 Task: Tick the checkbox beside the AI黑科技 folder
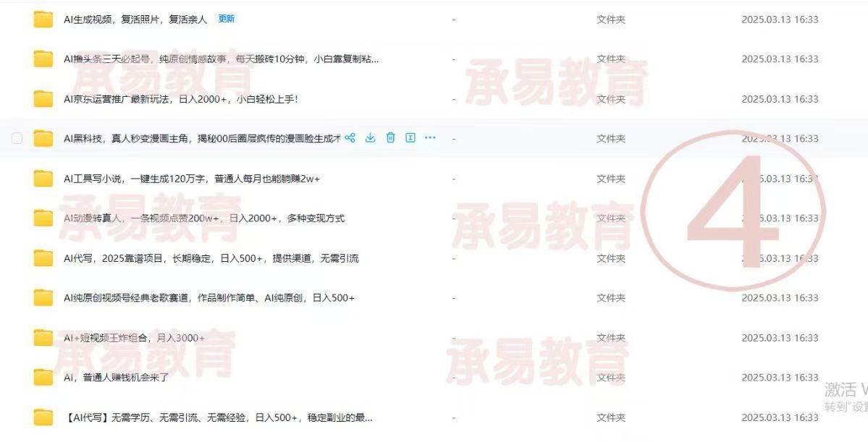(x=17, y=138)
